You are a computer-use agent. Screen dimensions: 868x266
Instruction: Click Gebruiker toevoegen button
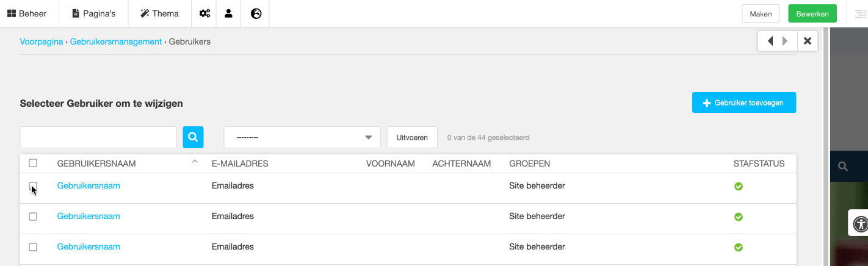click(744, 102)
